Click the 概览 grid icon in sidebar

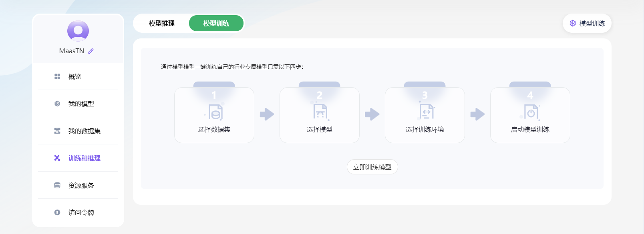[57, 76]
